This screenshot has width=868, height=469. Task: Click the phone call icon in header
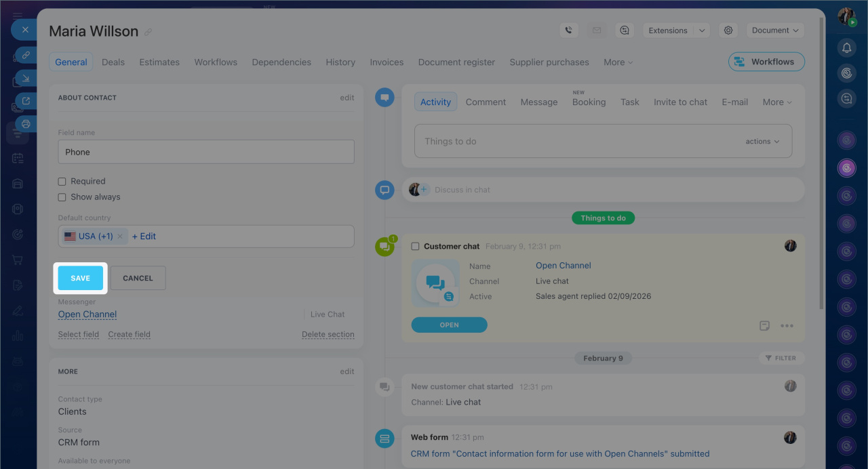(x=568, y=30)
